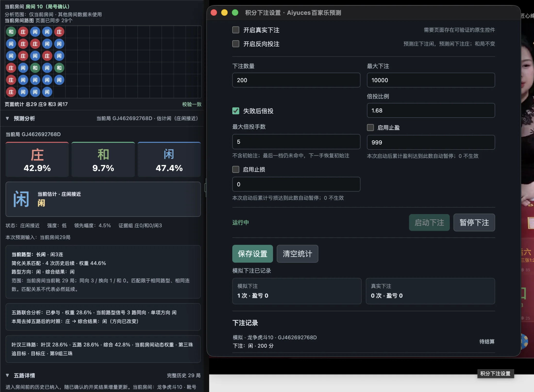This screenshot has height=392, width=534.
Task: Collapse the 预测分析 section triangle
Action: pos(7,118)
